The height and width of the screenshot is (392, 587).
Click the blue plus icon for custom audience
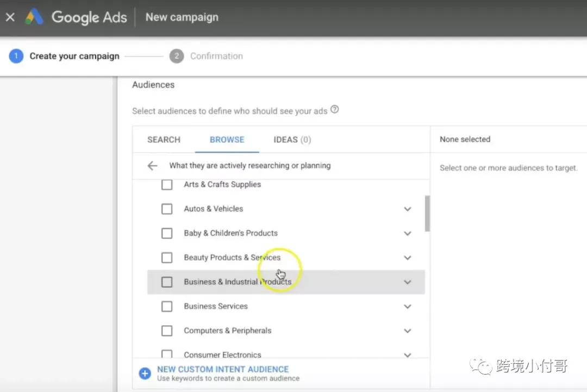(x=145, y=373)
